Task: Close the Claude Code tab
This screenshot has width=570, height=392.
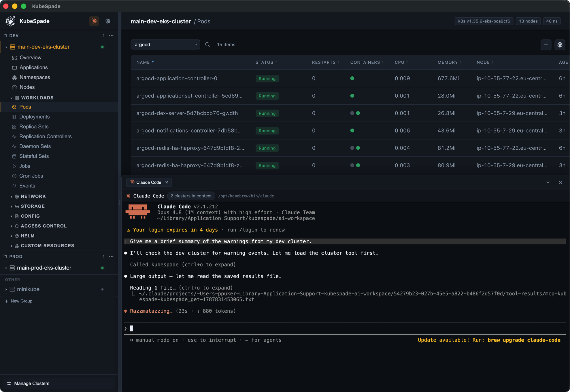Action: (167, 182)
